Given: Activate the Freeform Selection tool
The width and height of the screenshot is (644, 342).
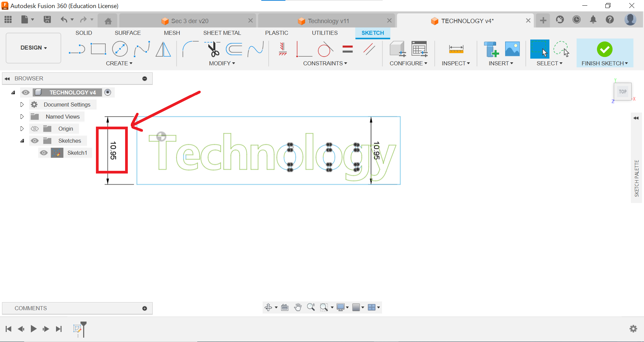Looking at the screenshot, I should [x=561, y=49].
